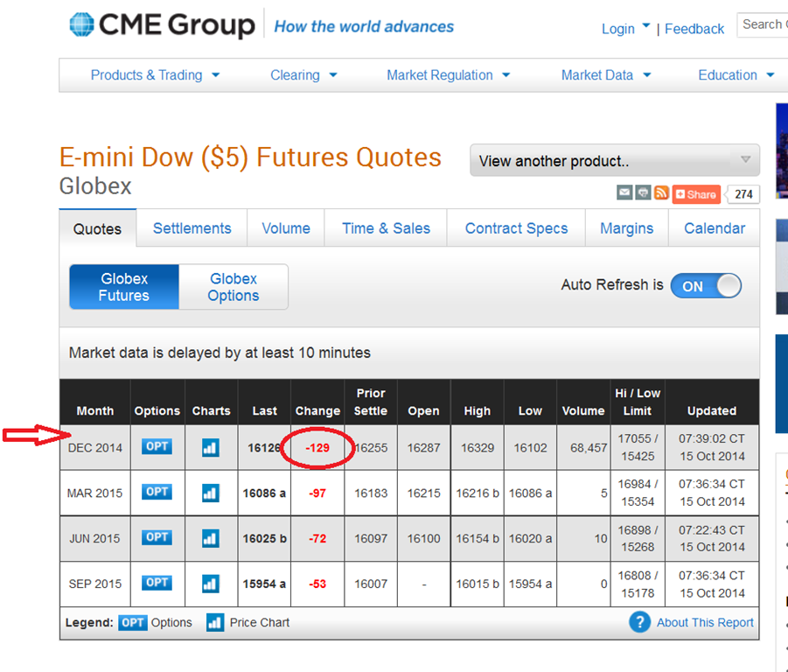Screen dimensions: 788x672
Task: Click the orange Share button
Action: point(696,194)
